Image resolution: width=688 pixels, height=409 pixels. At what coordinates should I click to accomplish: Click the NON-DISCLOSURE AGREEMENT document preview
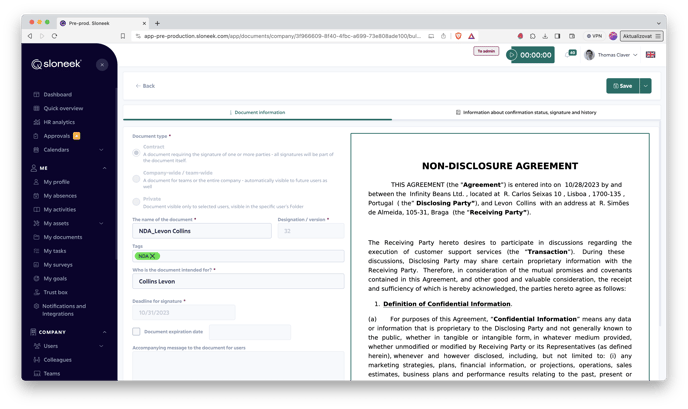tap(500, 257)
